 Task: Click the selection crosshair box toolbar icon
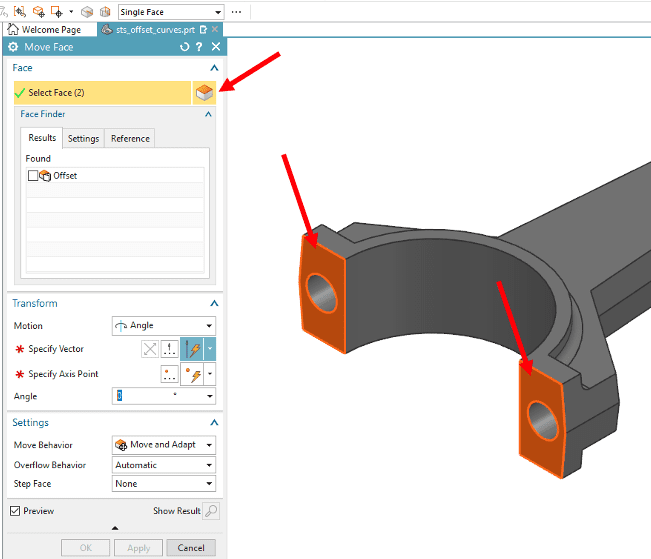pos(20,12)
